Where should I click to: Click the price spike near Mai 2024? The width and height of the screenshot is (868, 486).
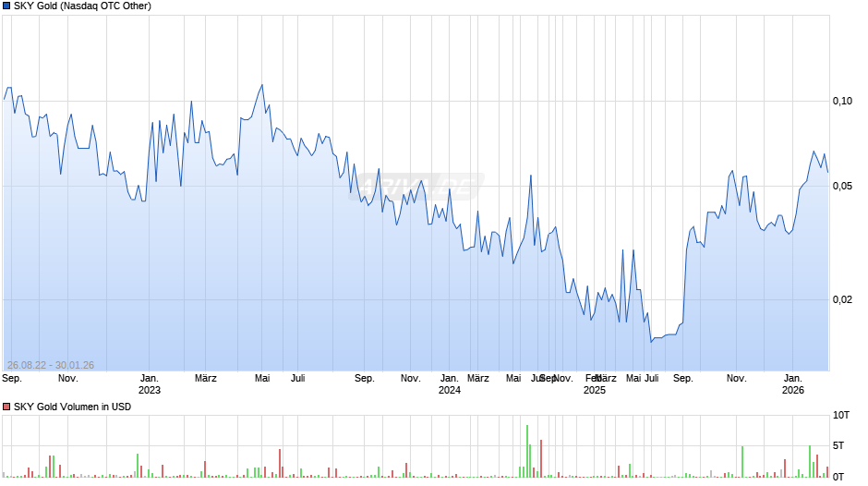(531, 176)
